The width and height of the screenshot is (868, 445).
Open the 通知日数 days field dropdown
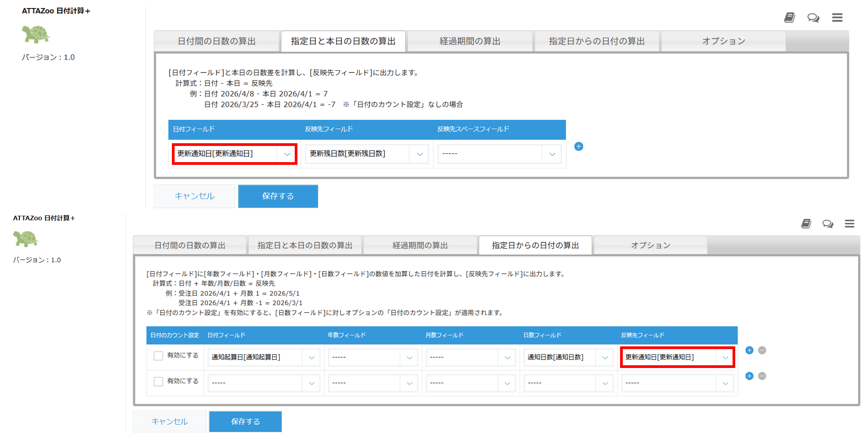click(568, 357)
